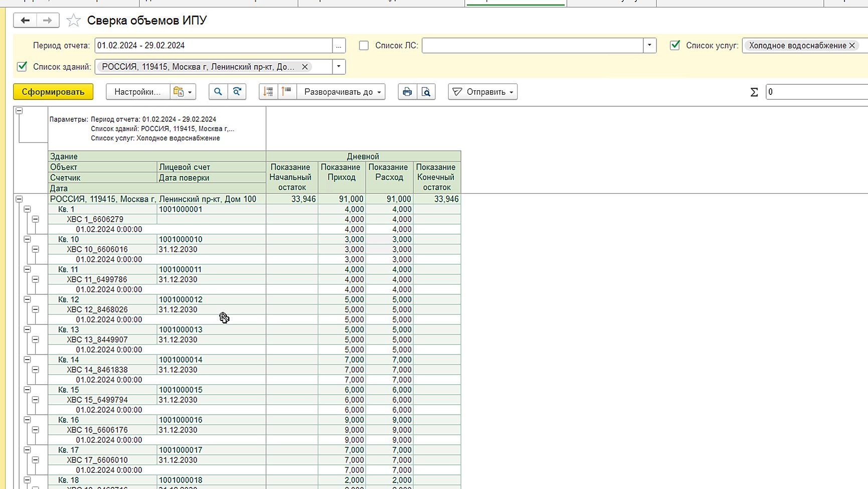Select the account number cell 1001000014
The image size is (868, 489).
click(x=212, y=360)
